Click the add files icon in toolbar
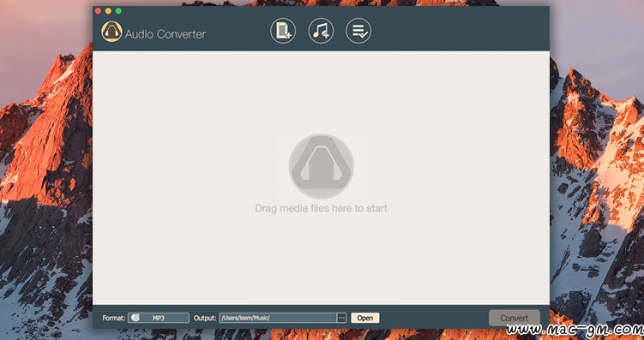Viewport: 644px width, 340px height. 283,31
